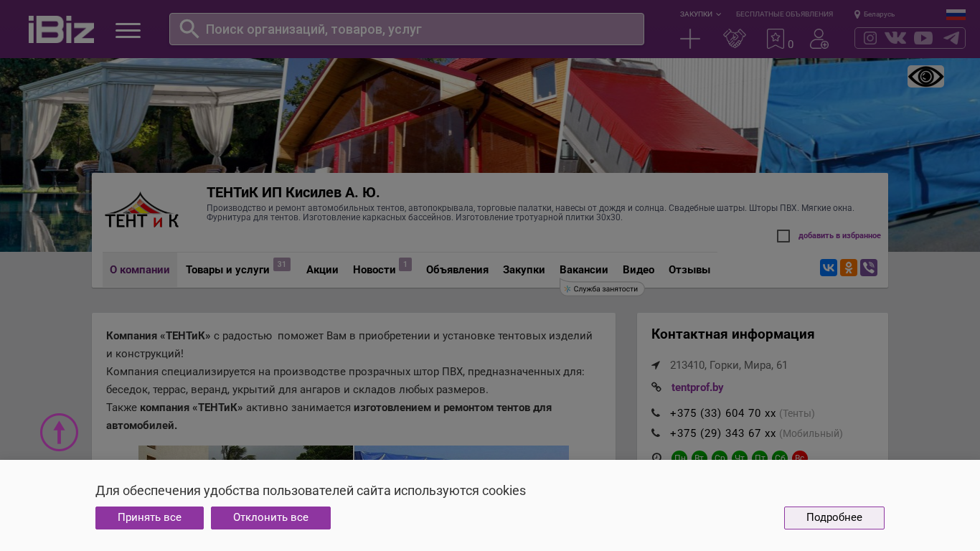The width and height of the screenshot is (980, 551).
Task: Toggle the accessibility eye icon
Action: pos(925,76)
